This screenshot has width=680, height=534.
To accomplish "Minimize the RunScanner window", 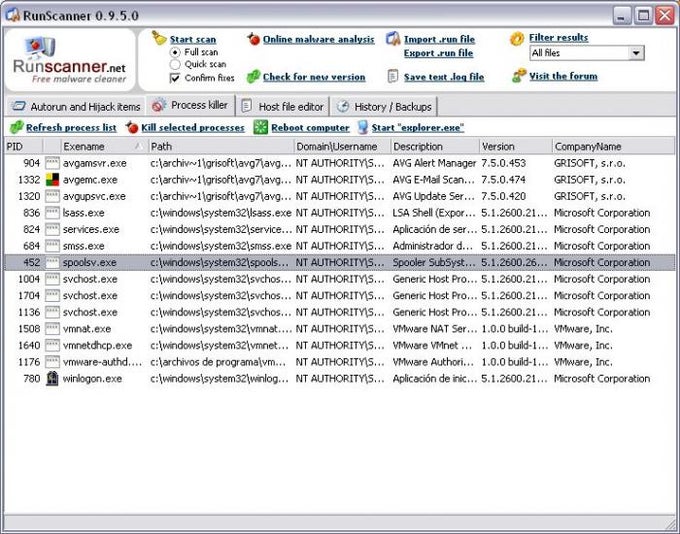I will tap(621, 16).
